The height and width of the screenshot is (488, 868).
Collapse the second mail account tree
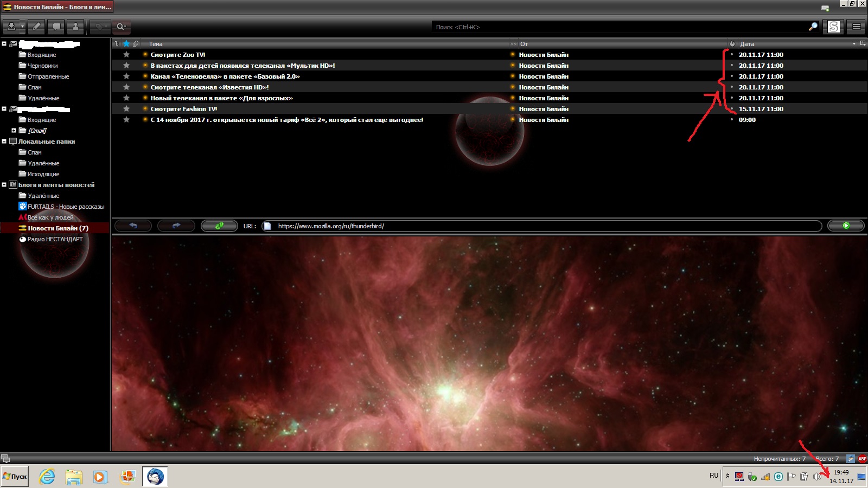tap(4, 109)
